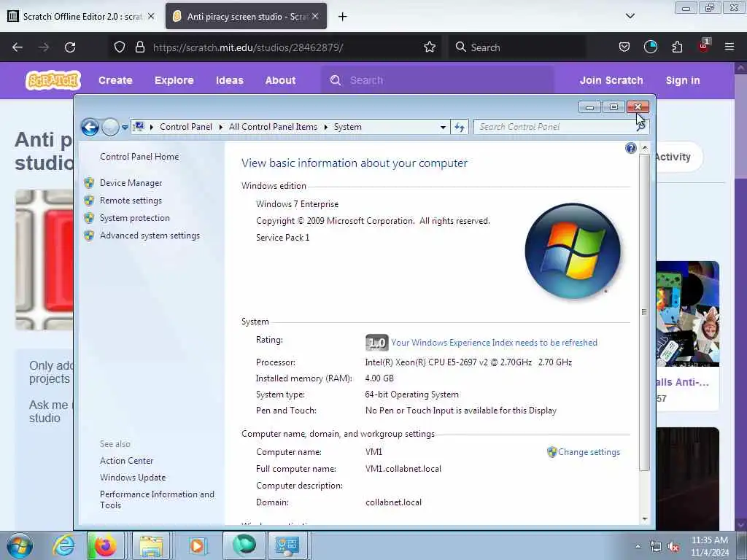
Task: Expand breadcrumb arrow before Control Panel
Action: tap(152, 127)
